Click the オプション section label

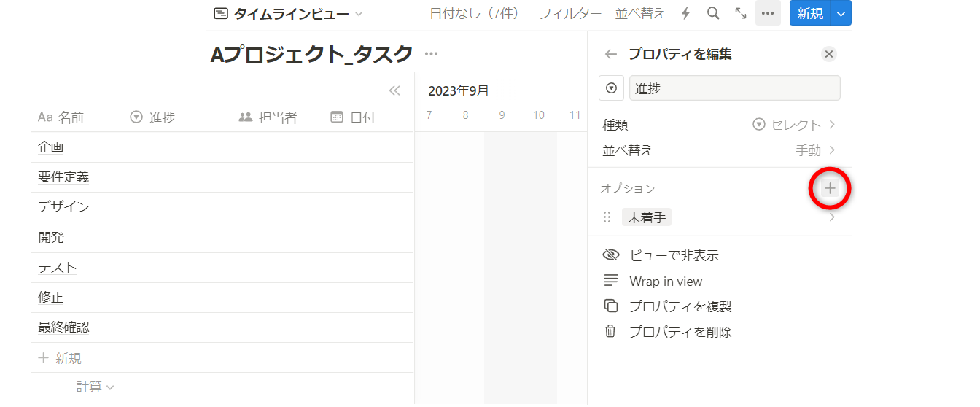pos(627,188)
